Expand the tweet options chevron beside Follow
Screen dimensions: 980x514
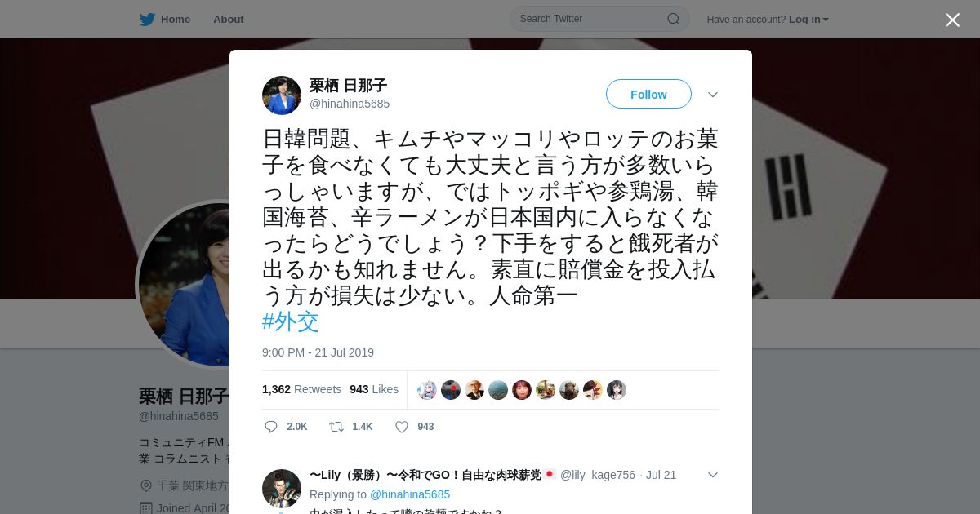[713, 95]
